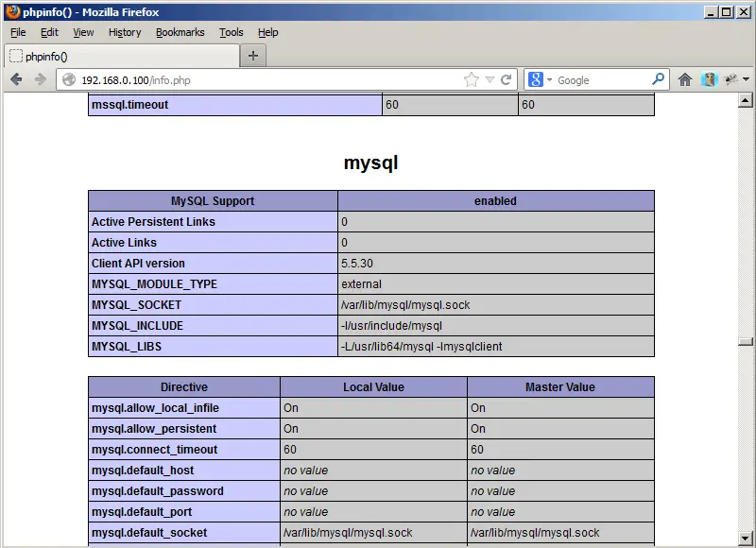Reload the page with the refresh icon
Screen dimensions: 756x548
coord(506,79)
